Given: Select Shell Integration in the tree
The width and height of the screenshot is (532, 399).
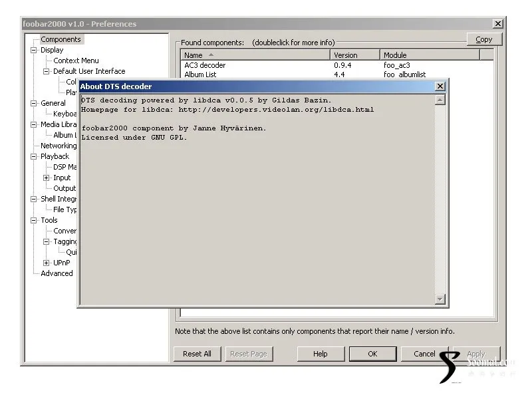Looking at the screenshot, I should (59, 199).
